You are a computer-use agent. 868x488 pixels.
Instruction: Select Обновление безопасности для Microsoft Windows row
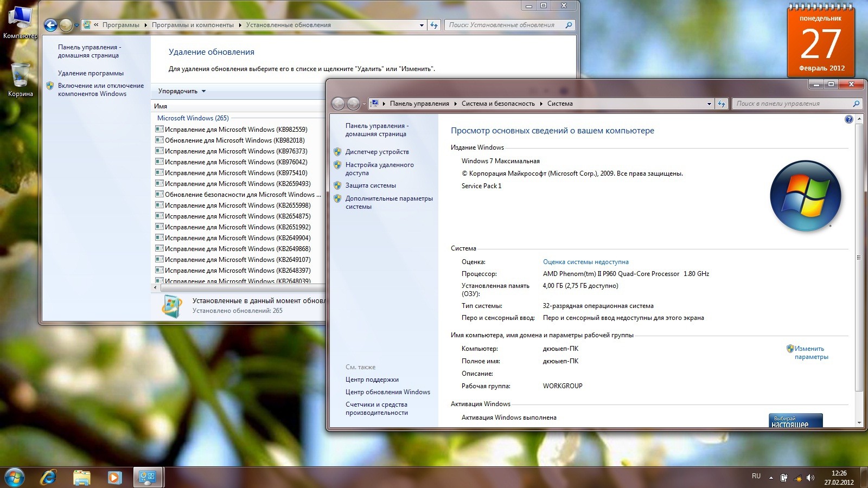pos(239,195)
